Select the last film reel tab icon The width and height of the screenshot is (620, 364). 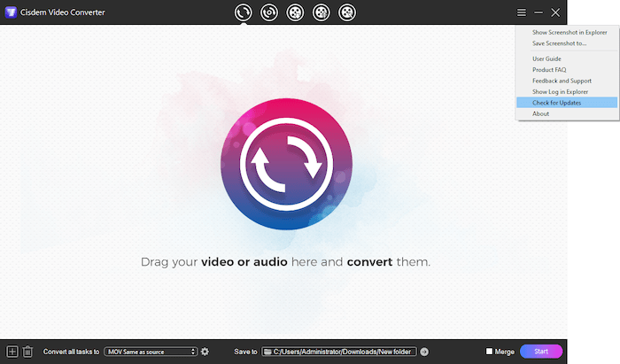[347, 12]
